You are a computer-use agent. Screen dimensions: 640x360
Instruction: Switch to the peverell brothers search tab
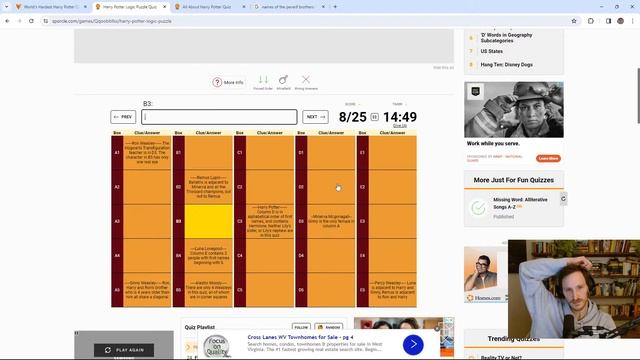(287, 7)
